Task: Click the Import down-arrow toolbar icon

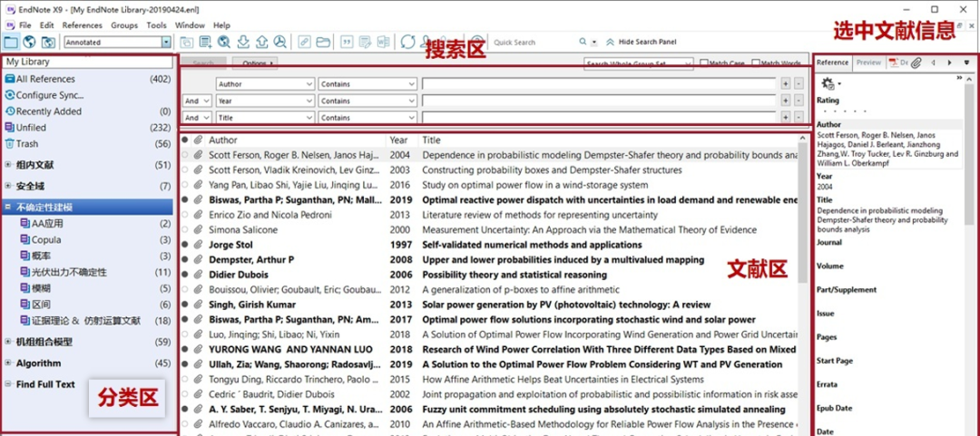Action: pyautogui.click(x=244, y=43)
